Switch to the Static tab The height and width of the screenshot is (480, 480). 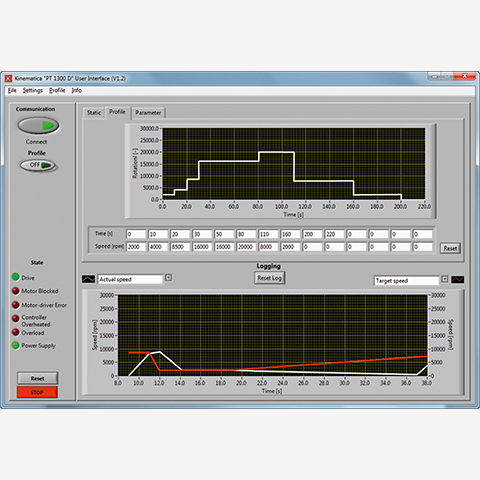(94, 113)
